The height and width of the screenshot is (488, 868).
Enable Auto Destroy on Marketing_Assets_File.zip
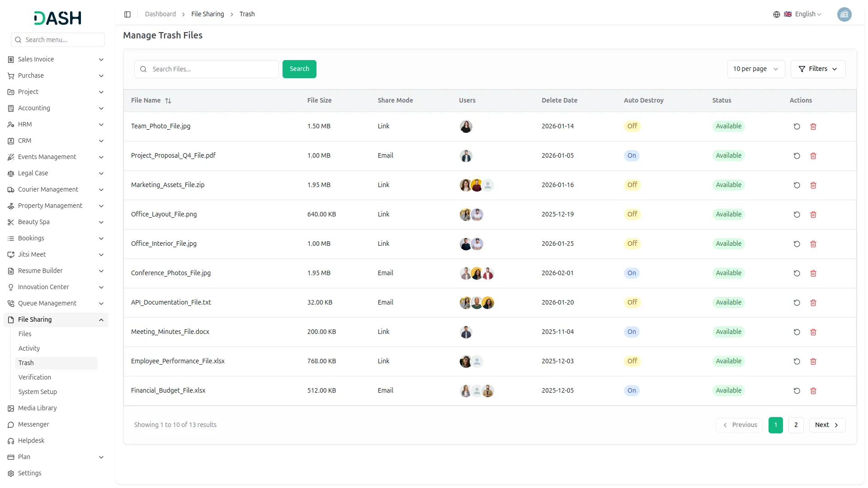click(632, 185)
